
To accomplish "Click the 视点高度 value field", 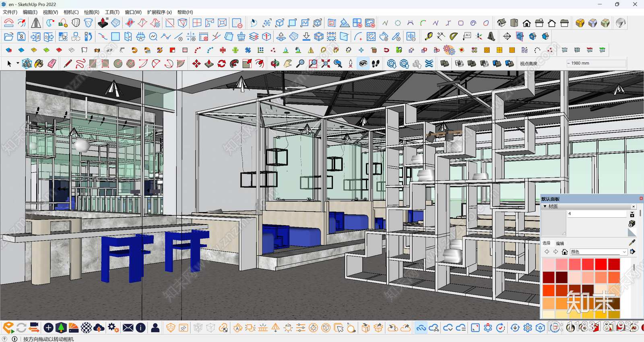I will pos(596,63).
